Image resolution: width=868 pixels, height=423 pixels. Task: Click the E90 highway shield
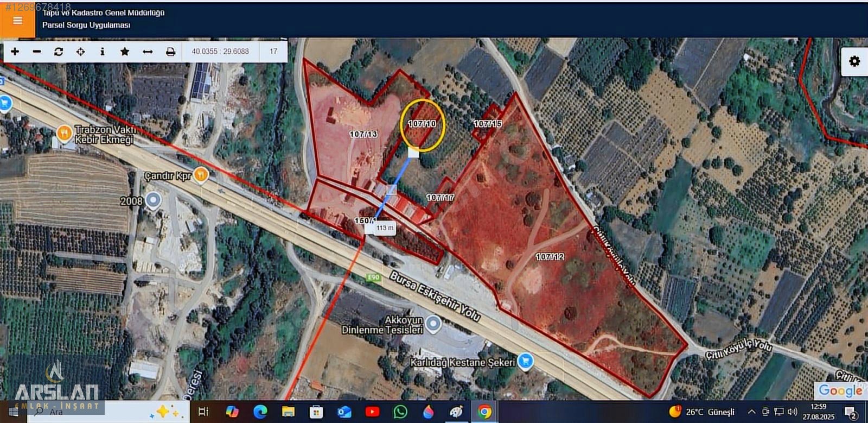pos(373,277)
